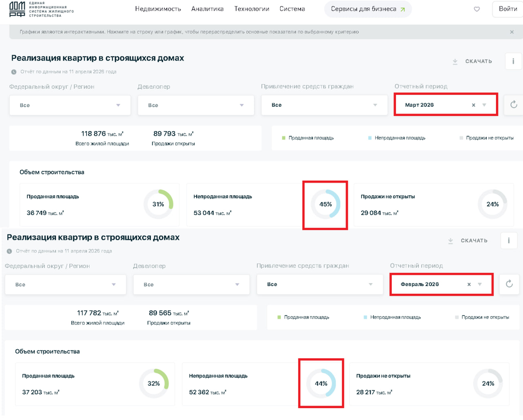The height and width of the screenshot is (420, 523).
Task: Open Система menu
Action: click(x=292, y=9)
